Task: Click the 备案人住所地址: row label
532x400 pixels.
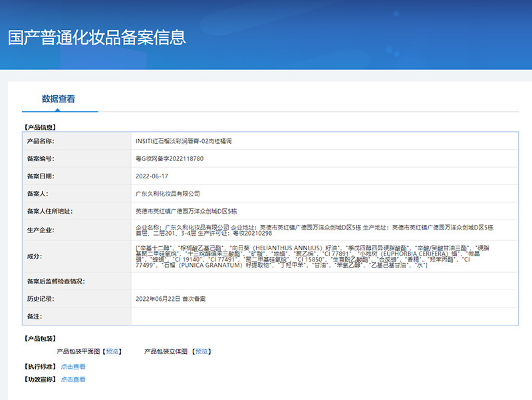Action: (50, 211)
